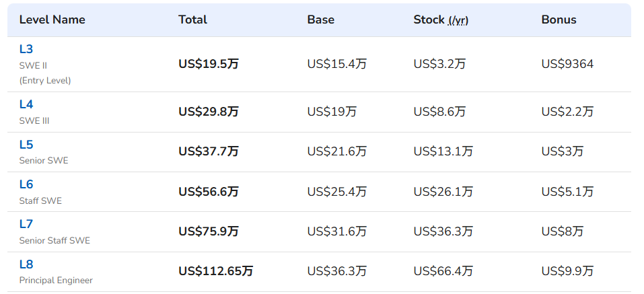Open the L3 level link
Image resolution: width=644 pixels, height=294 pixels.
[x=26, y=49]
